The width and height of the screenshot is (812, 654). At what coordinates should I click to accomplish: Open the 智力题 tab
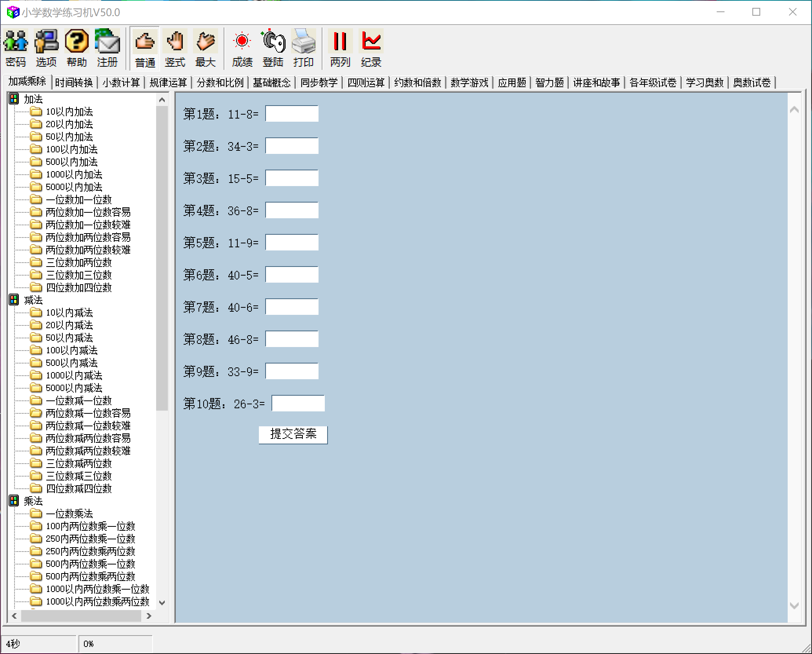550,82
